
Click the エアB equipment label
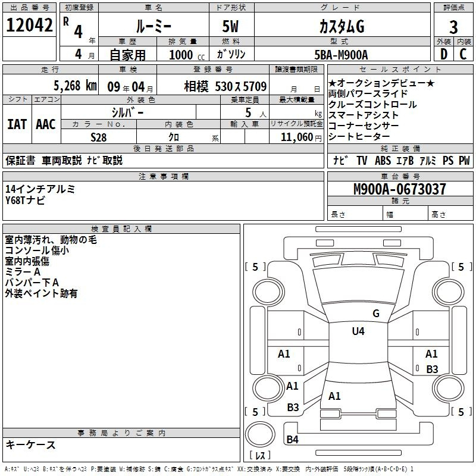[x=405, y=160]
